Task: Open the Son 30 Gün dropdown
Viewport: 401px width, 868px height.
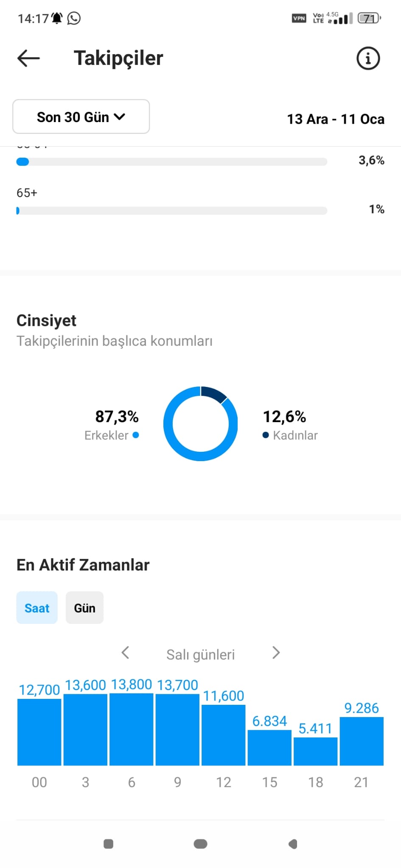Action: (81, 117)
